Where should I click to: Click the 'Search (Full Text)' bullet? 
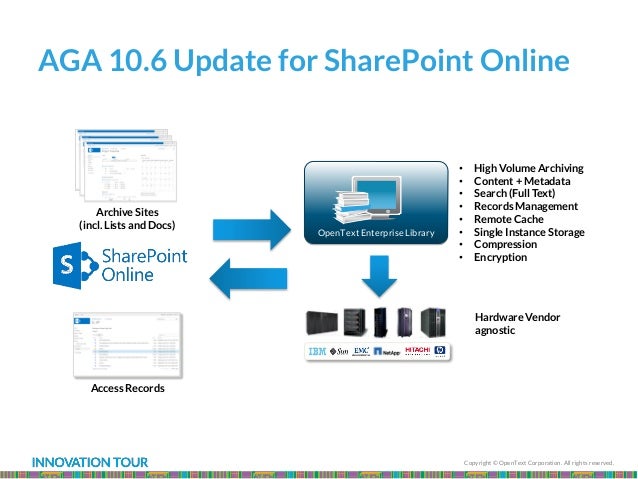click(x=514, y=193)
